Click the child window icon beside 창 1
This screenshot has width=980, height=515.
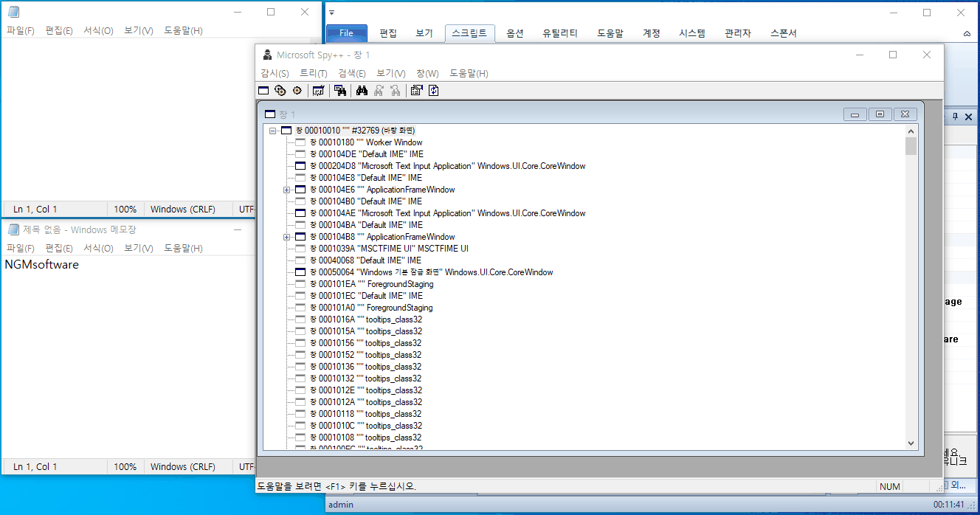tap(270, 114)
